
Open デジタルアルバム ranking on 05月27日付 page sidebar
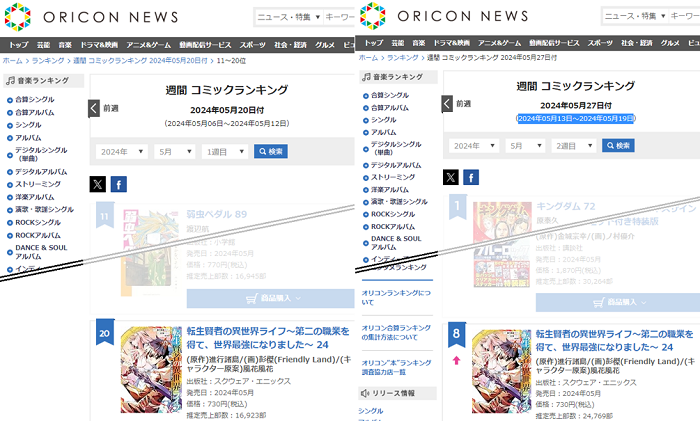point(396,165)
